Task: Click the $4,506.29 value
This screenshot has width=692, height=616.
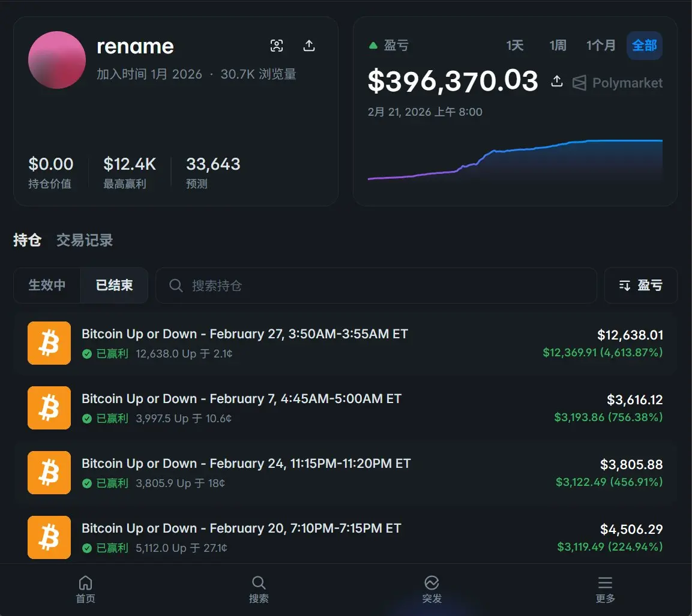Action: click(631, 530)
